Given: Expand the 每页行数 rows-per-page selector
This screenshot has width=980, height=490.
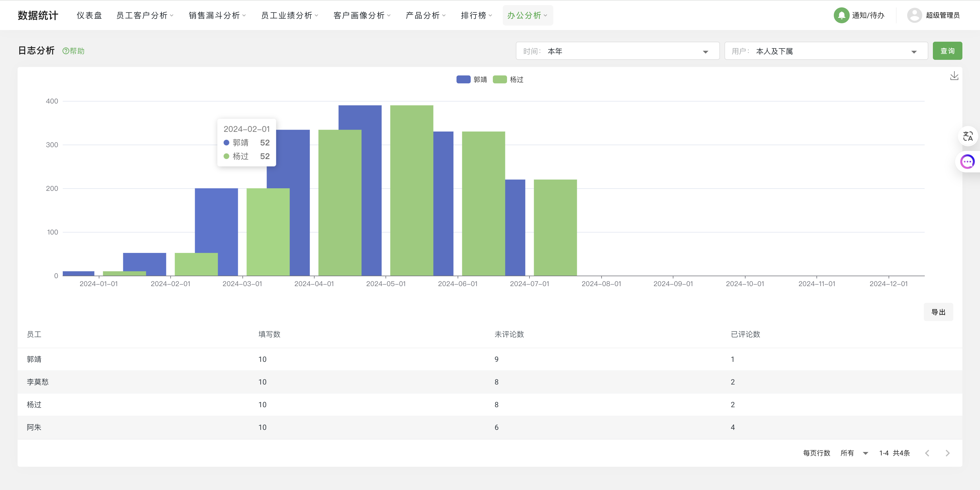Looking at the screenshot, I should [854, 453].
